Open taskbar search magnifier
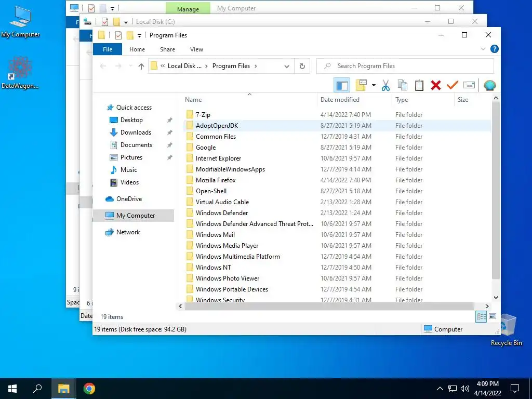 click(x=37, y=389)
